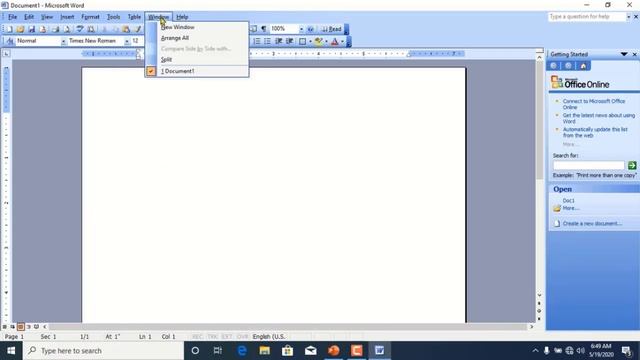Screen dimensions: 640x360
Task: Click the tab-stop selector at ruler corner
Action: [x=6, y=53]
